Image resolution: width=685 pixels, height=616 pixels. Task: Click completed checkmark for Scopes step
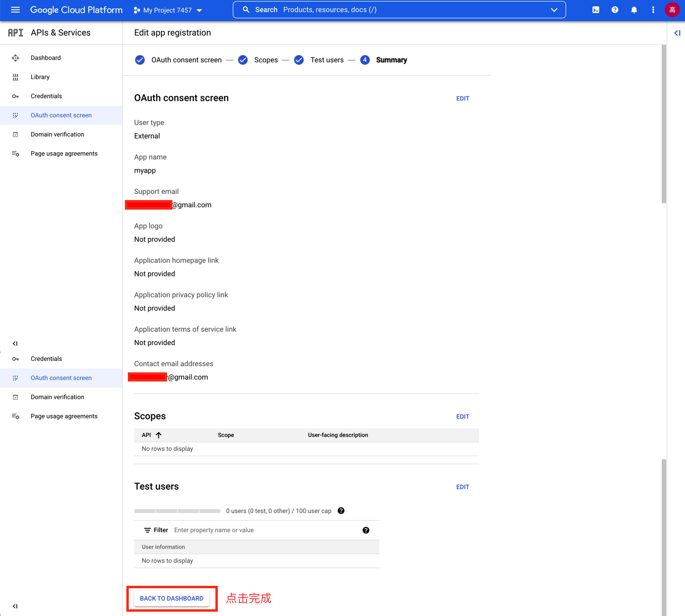pyautogui.click(x=243, y=60)
